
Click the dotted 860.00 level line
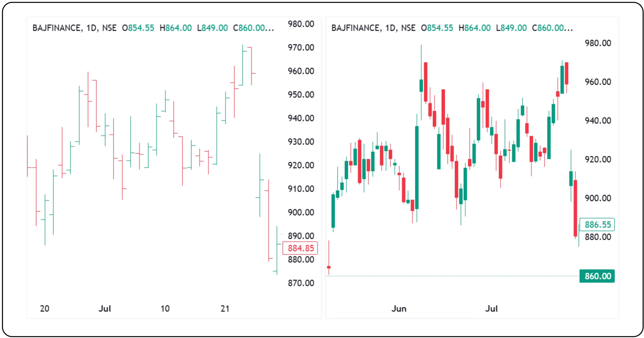(462, 276)
